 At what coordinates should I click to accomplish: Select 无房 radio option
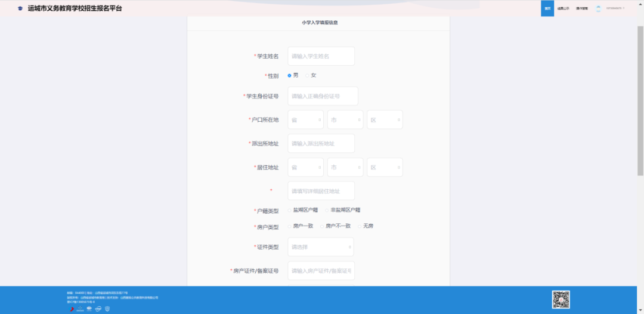coord(360,226)
